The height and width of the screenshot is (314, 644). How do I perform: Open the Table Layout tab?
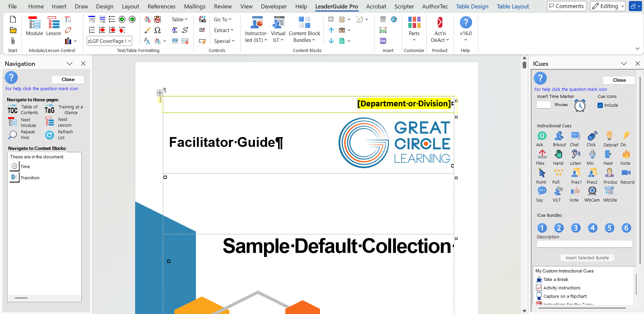tap(513, 6)
